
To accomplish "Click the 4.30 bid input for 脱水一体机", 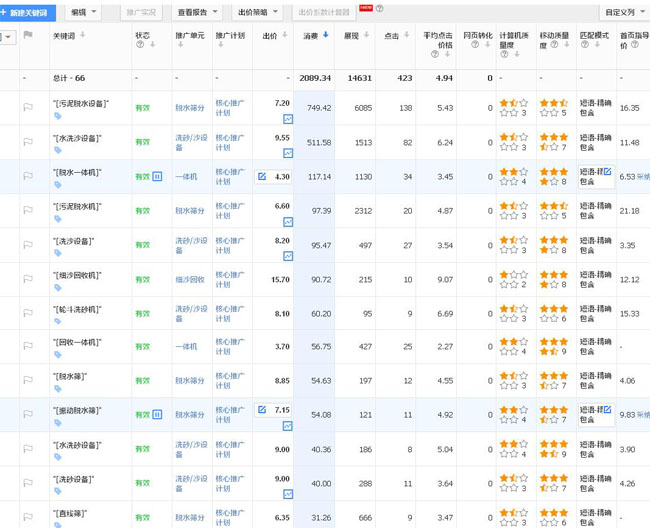I will point(274,177).
